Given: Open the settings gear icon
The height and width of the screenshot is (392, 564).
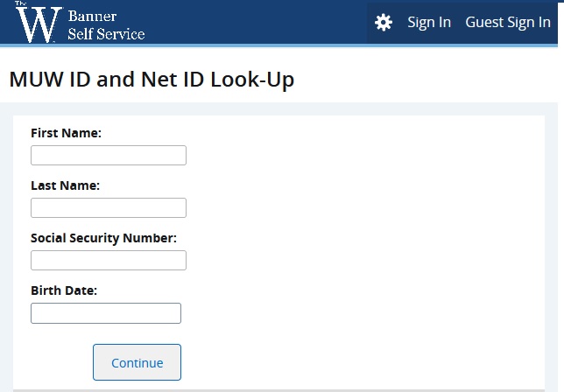Looking at the screenshot, I should tap(384, 23).
